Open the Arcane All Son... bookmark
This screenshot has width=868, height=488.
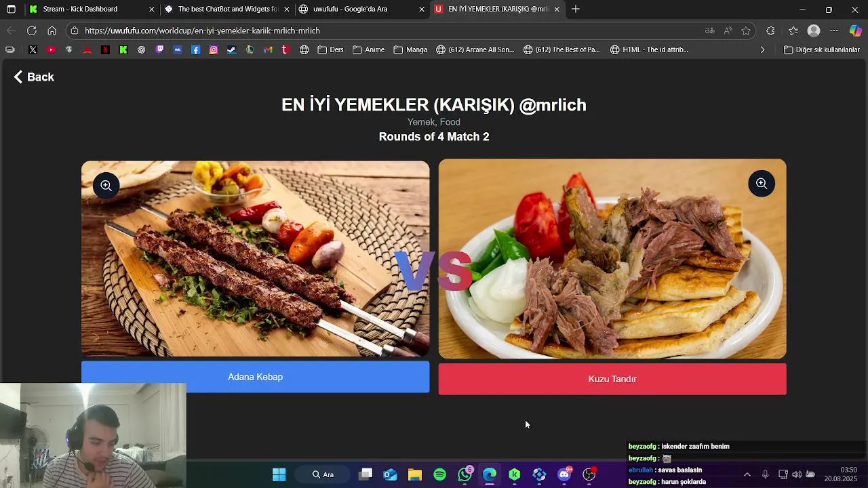point(475,49)
